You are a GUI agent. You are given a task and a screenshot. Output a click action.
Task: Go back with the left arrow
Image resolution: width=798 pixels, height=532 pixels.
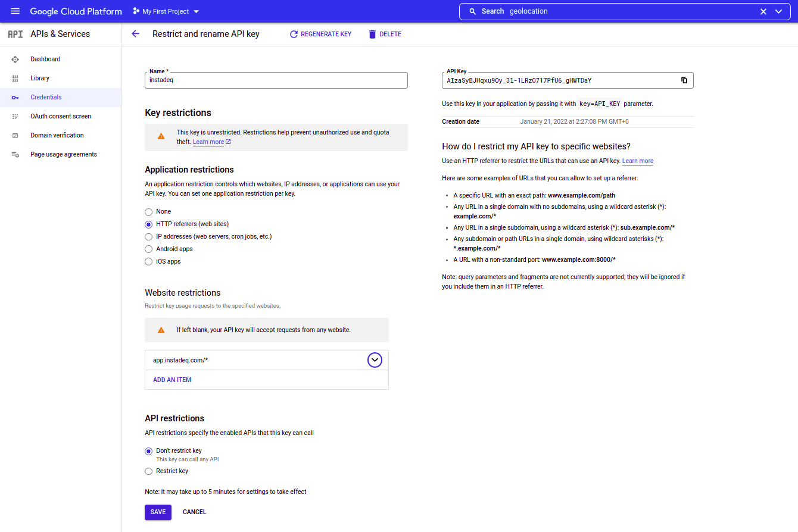pos(135,34)
